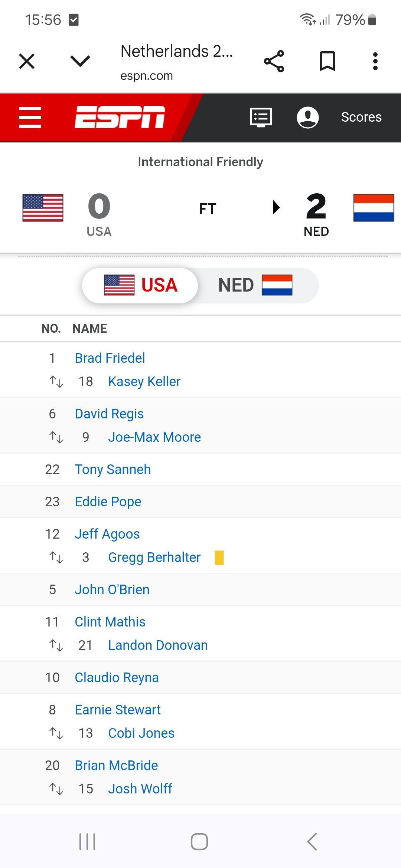Screen dimensions: 401x868
Task: Bookmark this page
Action: point(327,61)
